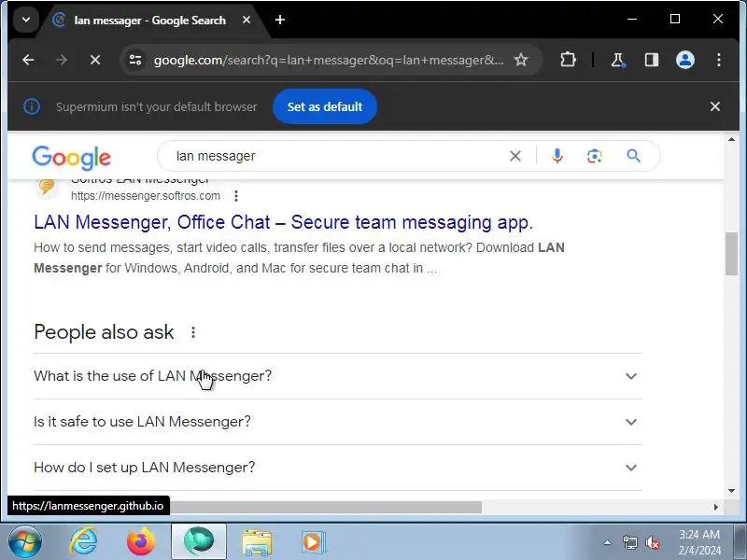Image resolution: width=747 pixels, height=560 pixels.
Task: Click the scrollbar up arrow
Action: (731, 139)
